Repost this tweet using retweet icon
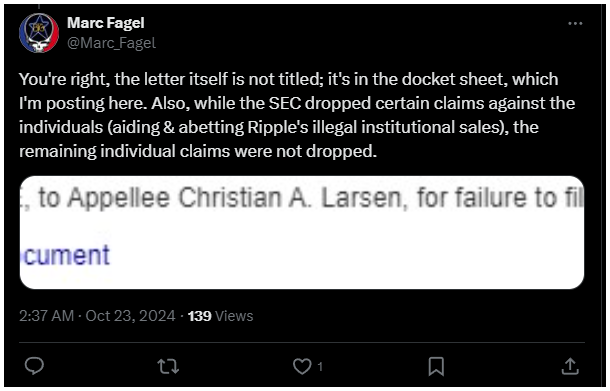The height and width of the screenshot is (391, 610). [168, 366]
